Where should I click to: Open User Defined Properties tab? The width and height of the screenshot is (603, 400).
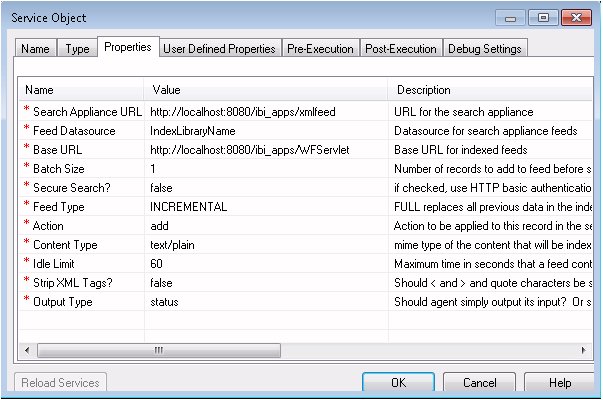click(x=219, y=48)
